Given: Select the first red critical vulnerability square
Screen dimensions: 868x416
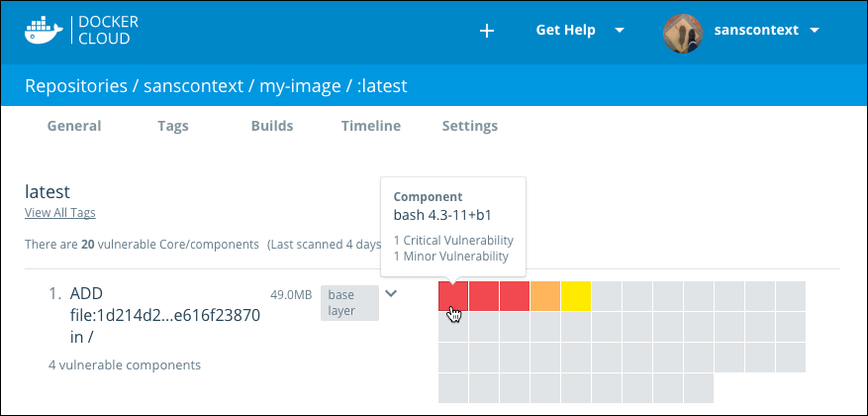Looking at the screenshot, I should 453,296.
